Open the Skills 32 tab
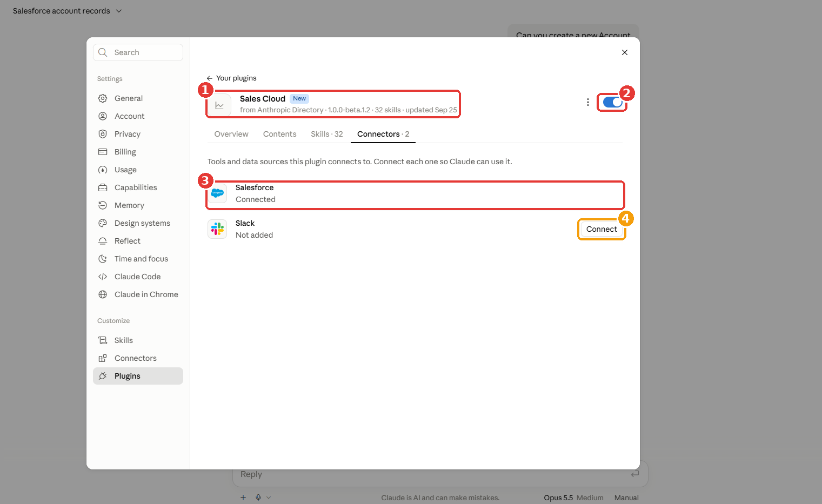The width and height of the screenshot is (822, 504). pyautogui.click(x=326, y=134)
